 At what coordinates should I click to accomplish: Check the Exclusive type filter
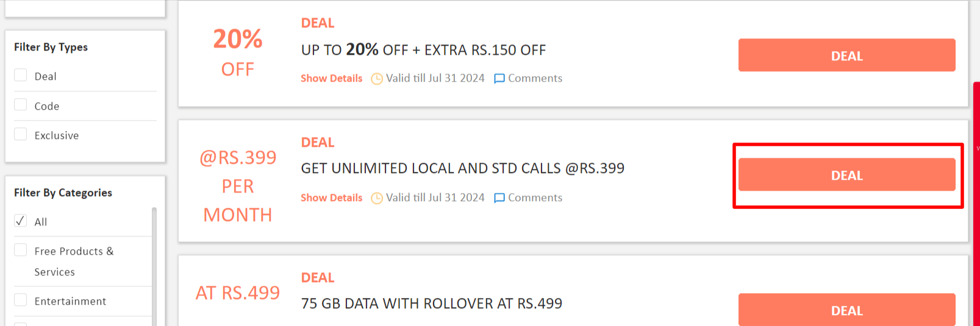[21, 134]
